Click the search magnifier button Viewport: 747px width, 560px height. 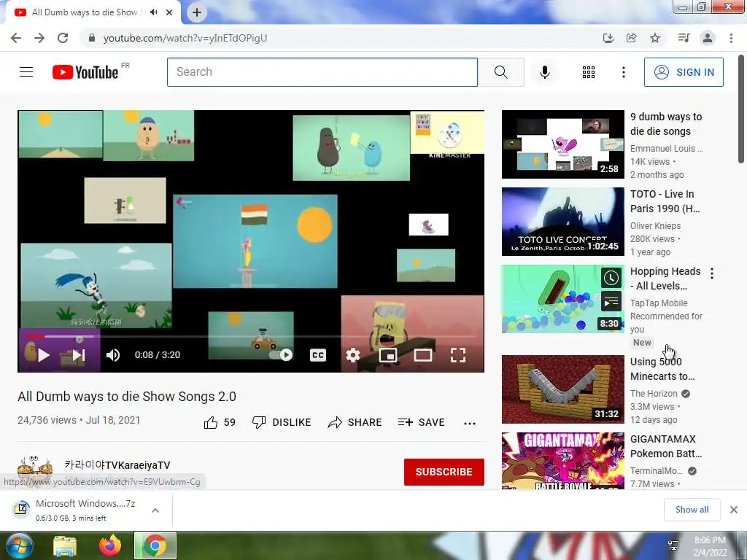tap(500, 72)
